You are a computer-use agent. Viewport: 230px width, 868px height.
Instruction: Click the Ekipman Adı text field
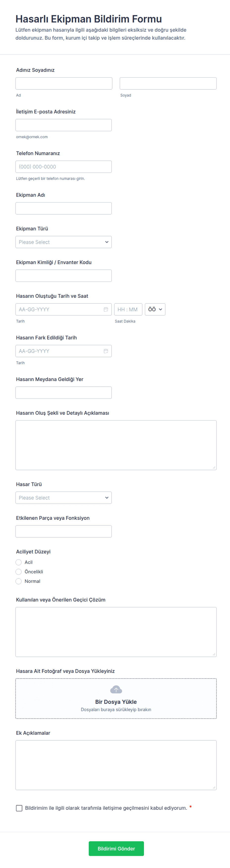(x=63, y=208)
